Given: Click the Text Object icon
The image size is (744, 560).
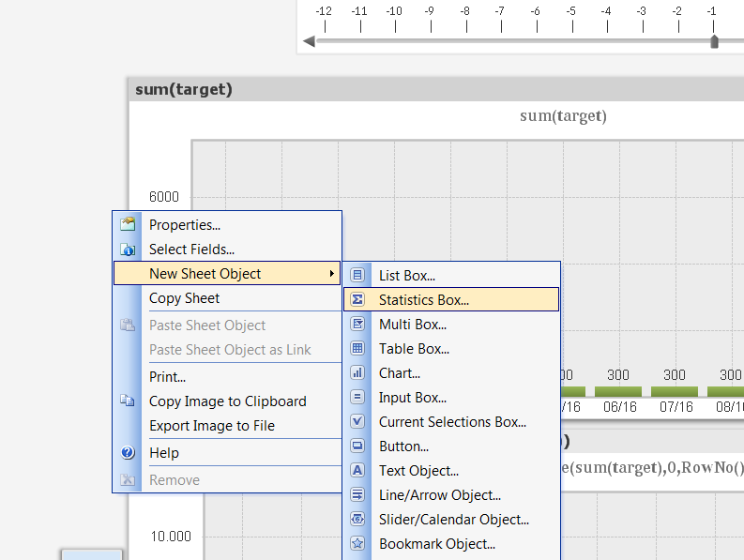Looking at the screenshot, I should (x=357, y=470).
